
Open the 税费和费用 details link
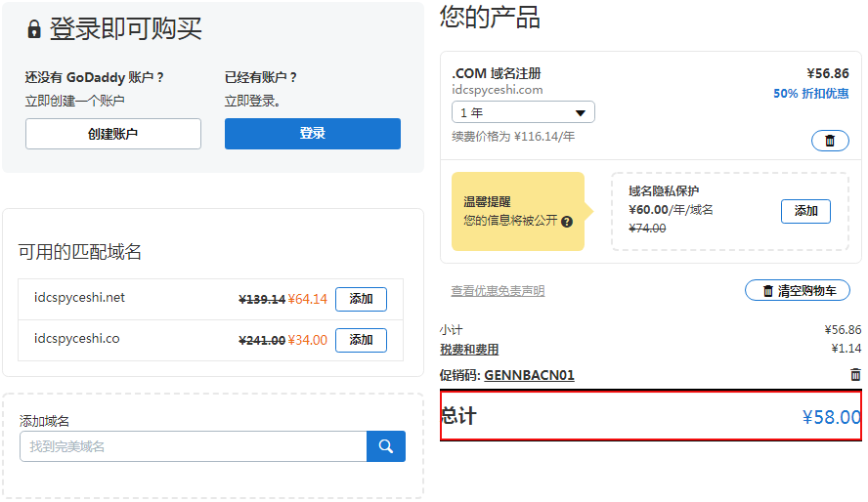(469, 350)
